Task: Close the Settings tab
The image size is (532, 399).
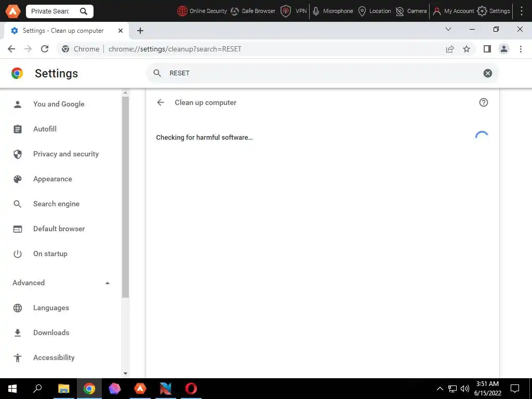Action: pos(121,31)
